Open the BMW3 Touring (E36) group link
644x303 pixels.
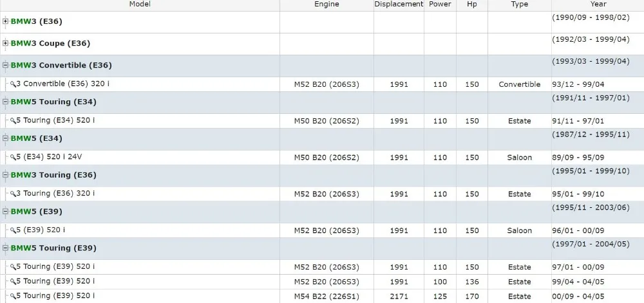coord(53,175)
